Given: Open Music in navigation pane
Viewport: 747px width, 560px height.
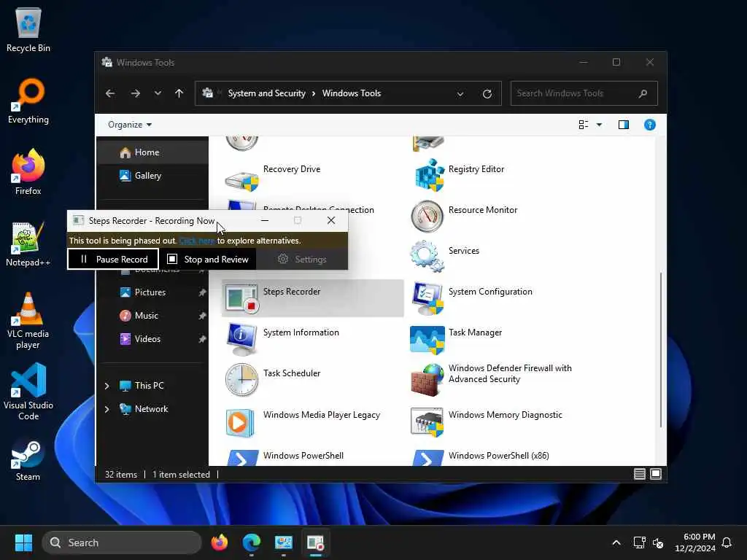Looking at the screenshot, I should (152, 316).
